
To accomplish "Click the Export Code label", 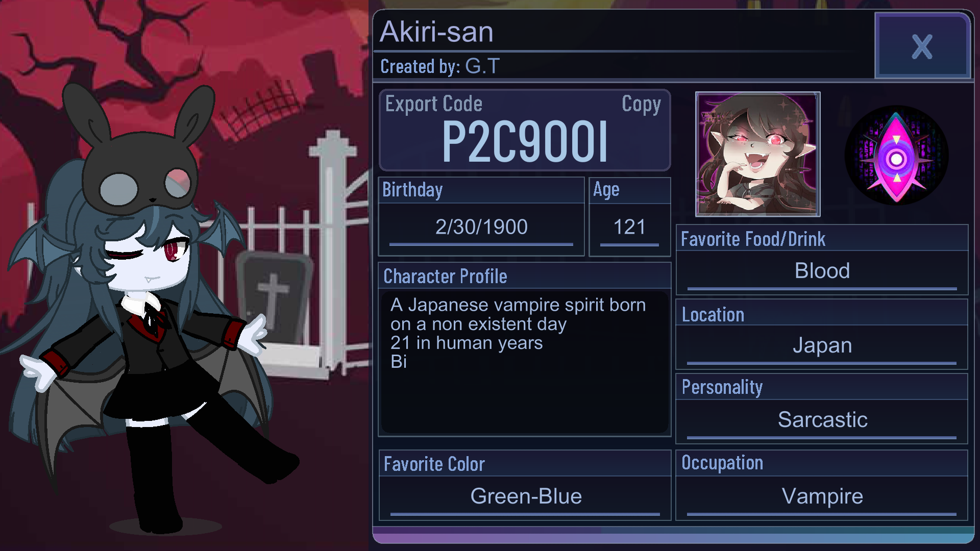I will 433,104.
